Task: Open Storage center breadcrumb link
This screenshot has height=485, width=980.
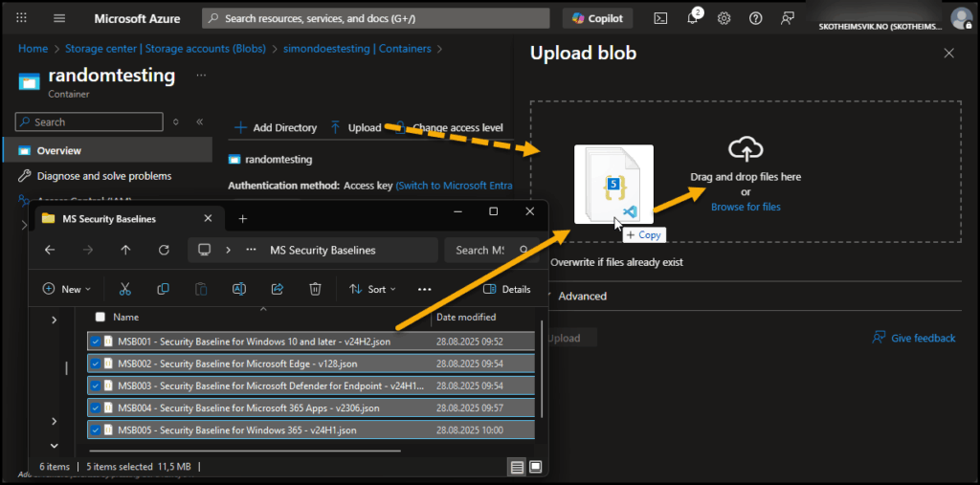Action: coord(165,48)
